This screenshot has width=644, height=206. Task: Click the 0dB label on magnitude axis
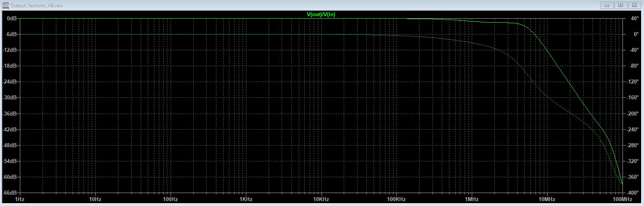coord(11,19)
